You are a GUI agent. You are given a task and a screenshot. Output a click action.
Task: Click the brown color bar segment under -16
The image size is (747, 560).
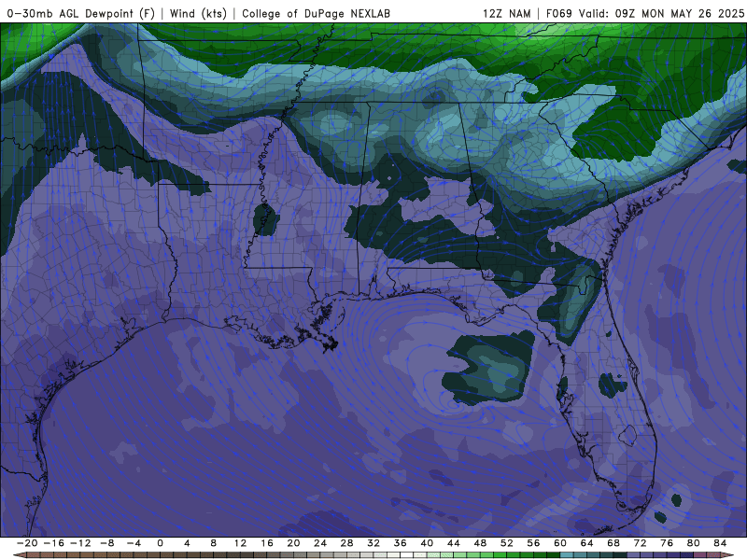coord(60,555)
